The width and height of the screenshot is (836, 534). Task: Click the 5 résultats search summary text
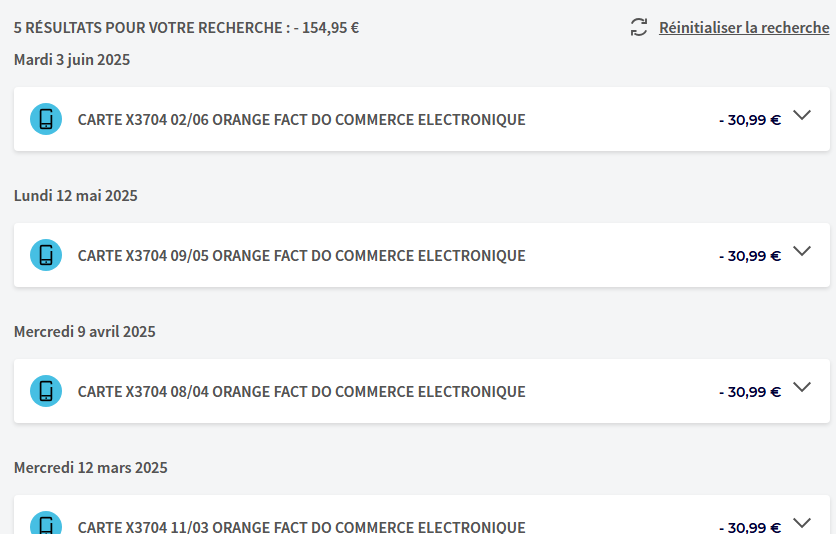186,28
